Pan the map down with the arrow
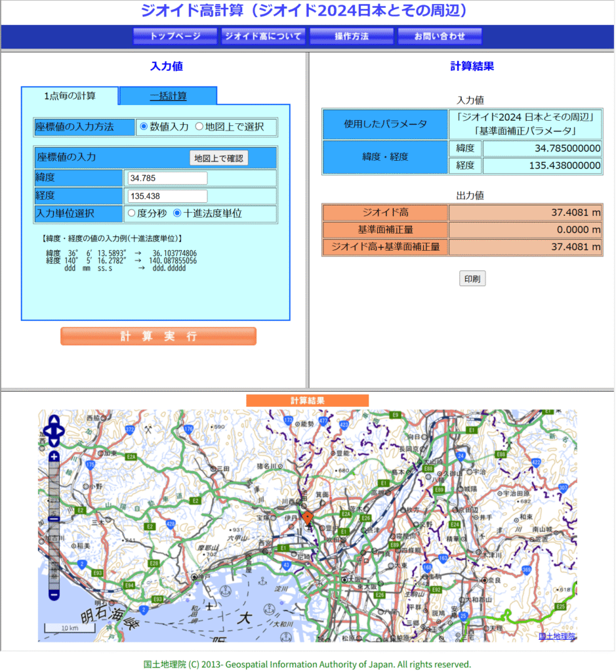Viewport: 616px width, 672px height. coord(54,441)
